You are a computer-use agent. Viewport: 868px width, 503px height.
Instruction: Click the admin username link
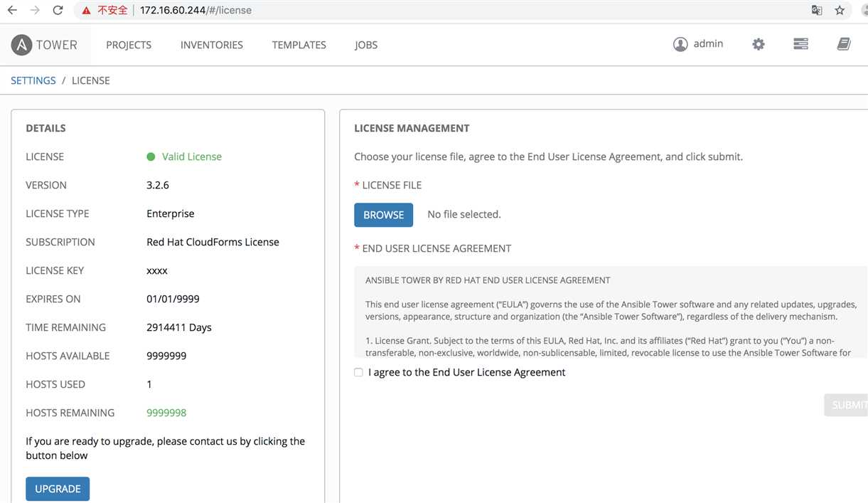[708, 44]
